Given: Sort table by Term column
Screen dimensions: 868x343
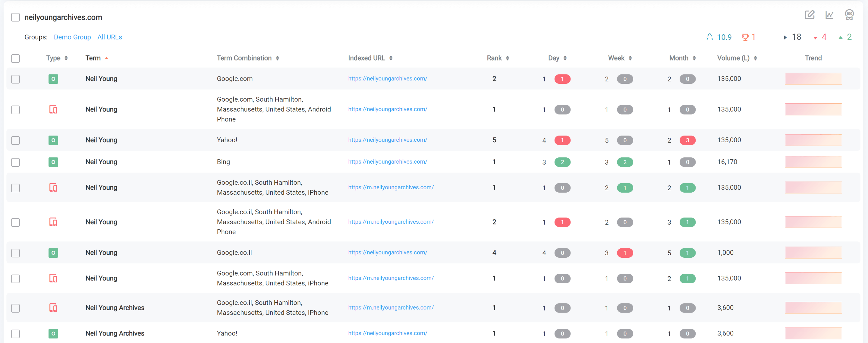Looking at the screenshot, I should tap(97, 58).
